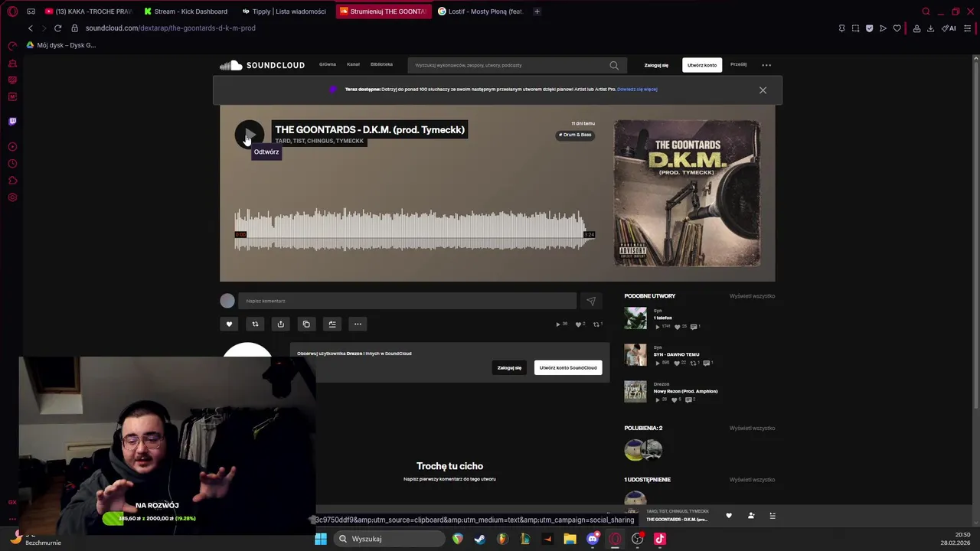Repost the track using the repost icon
980x551 pixels.
pos(255,324)
